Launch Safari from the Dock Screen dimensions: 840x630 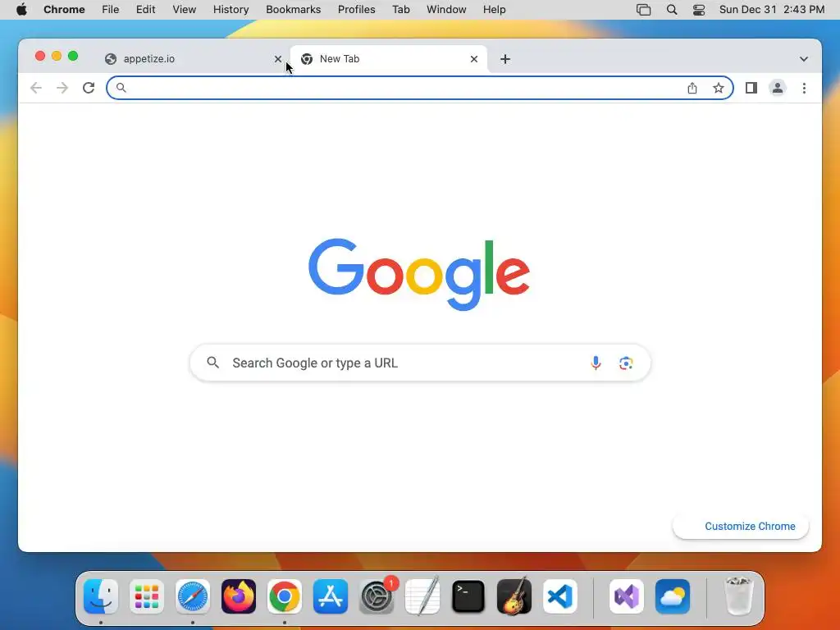192,596
